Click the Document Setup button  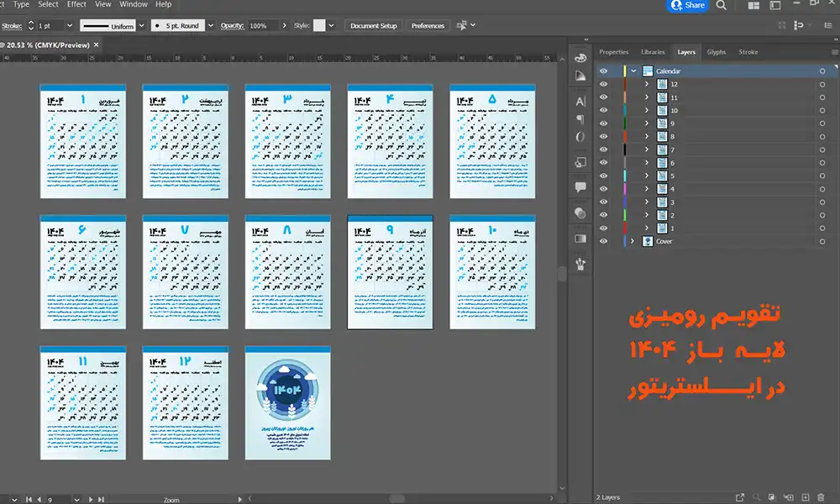coord(374,25)
